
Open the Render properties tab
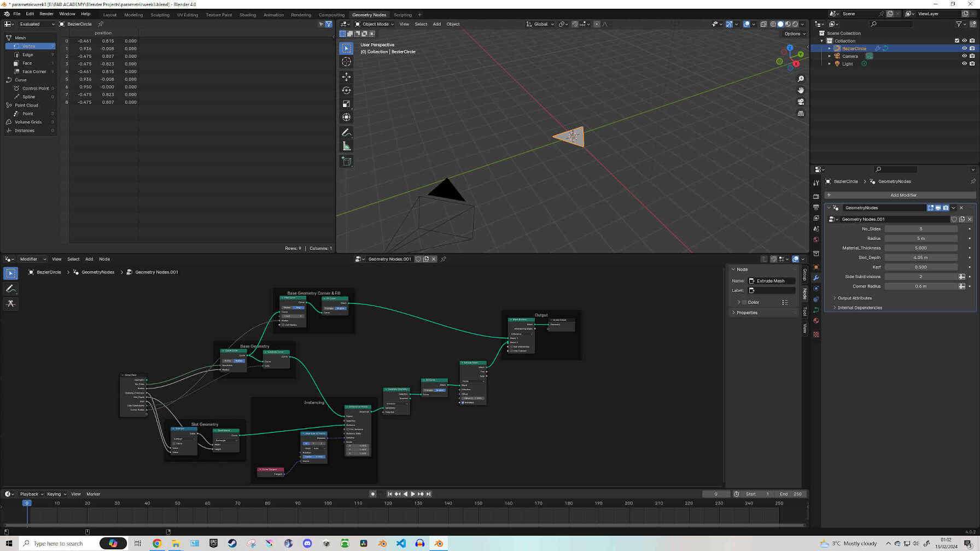(x=816, y=196)
